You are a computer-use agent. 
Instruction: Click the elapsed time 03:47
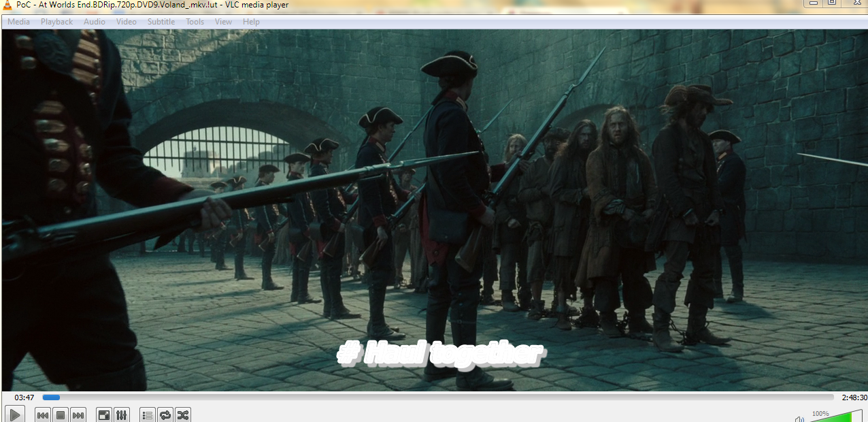(x=24, y=397)
